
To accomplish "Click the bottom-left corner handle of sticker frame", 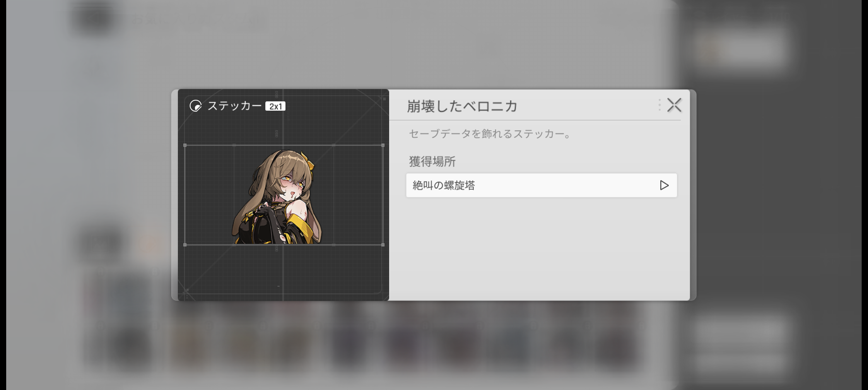I will tap(185, 245).
